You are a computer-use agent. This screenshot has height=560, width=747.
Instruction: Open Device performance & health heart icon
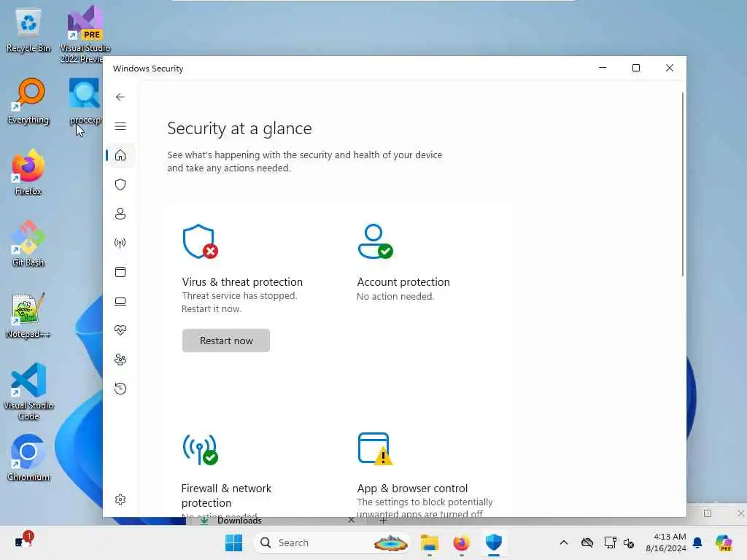click(x=120, y=330)
